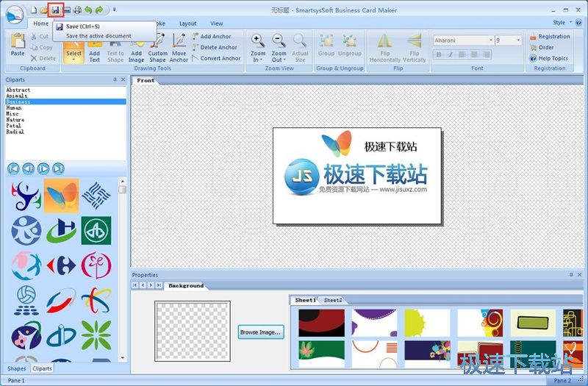Screen dimensions: 588x386
Task: Click the Add Image tool
Action: 136,51
